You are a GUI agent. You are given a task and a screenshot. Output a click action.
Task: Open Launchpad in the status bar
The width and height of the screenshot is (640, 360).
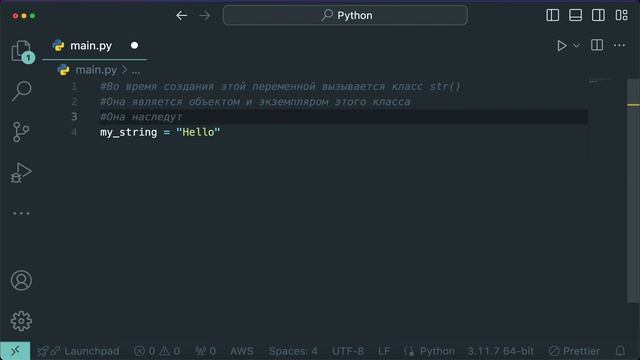(x=78, y=351)
